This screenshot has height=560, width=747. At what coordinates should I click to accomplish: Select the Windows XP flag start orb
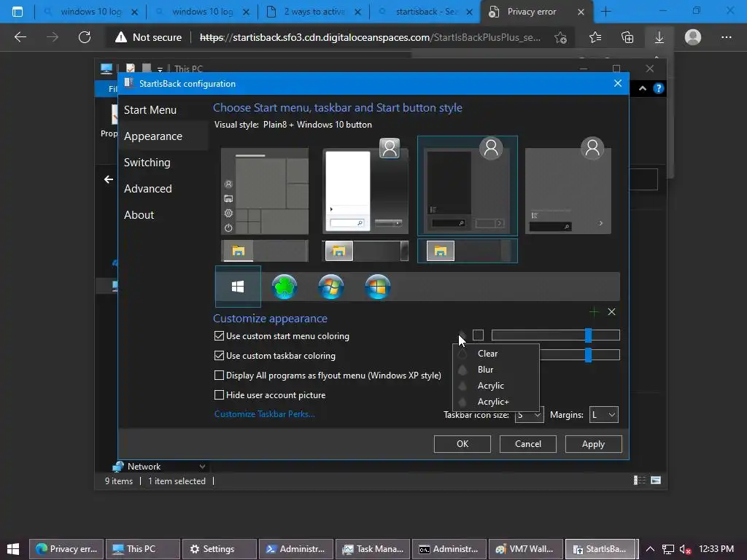coord(378,287)
